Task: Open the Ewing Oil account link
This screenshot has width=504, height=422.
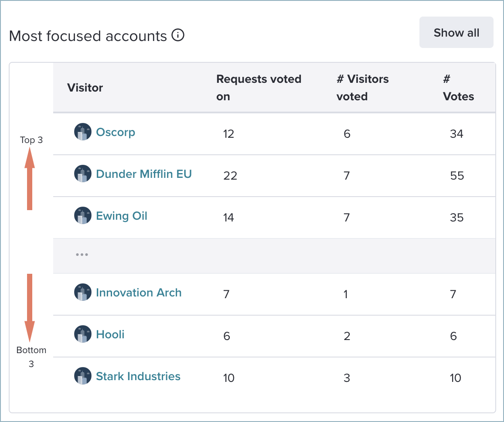Action: (122, 216)
